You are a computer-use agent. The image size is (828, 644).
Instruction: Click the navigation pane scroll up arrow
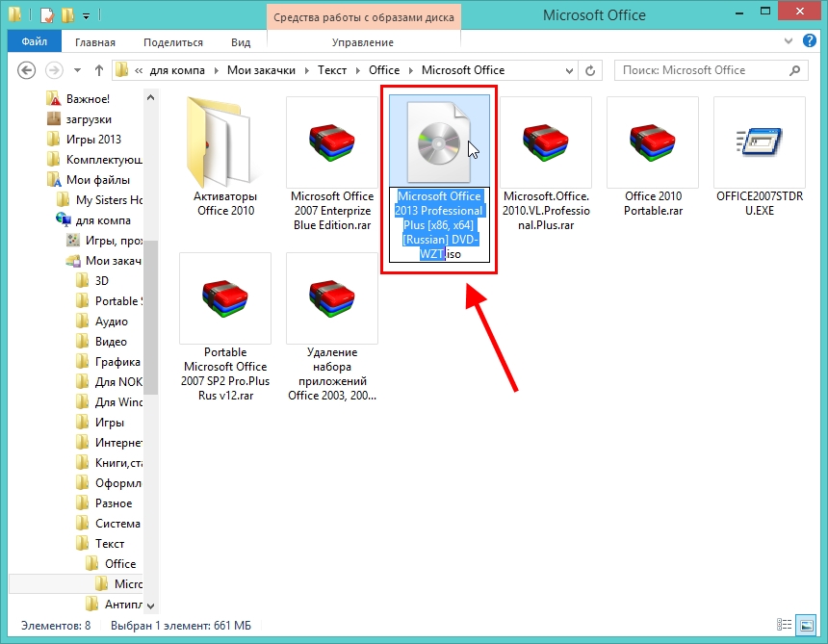pyautogui.click(x=150, y=97)
